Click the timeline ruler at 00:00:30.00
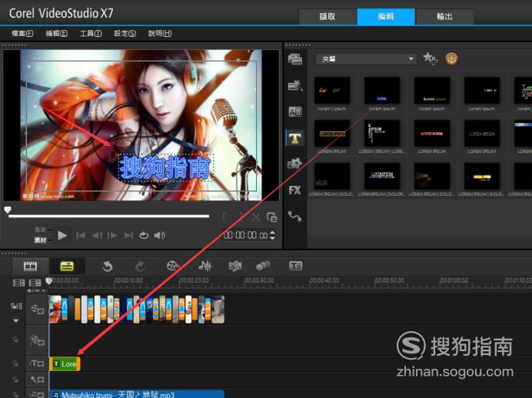 [x=259, y=280]
